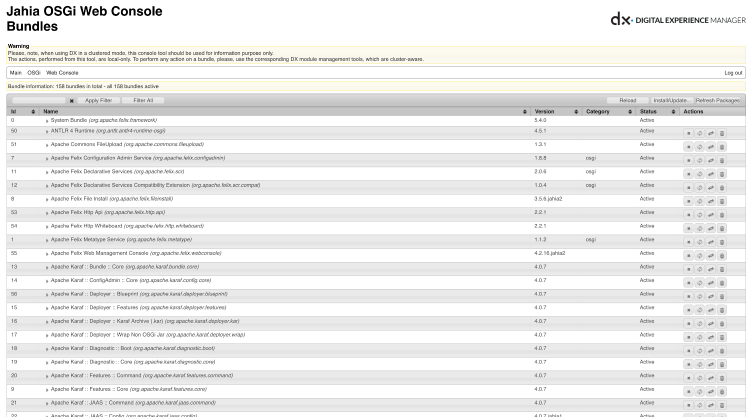Select System Bundle version 5.4.0
The image size is (750, 417).
pos(540,120)
